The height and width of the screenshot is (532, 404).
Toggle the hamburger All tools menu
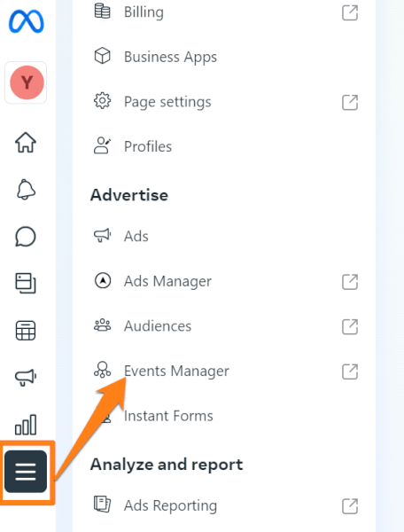tap(26, 472)
